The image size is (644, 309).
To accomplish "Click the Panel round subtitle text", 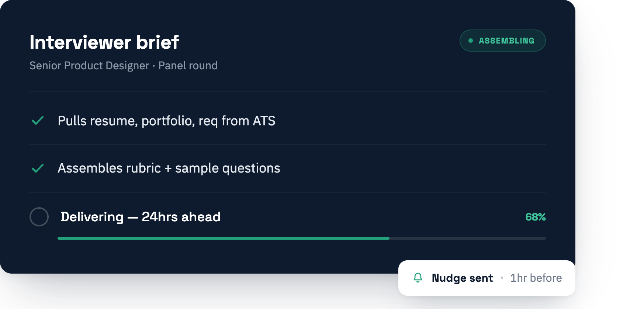I will click(188, 66).
